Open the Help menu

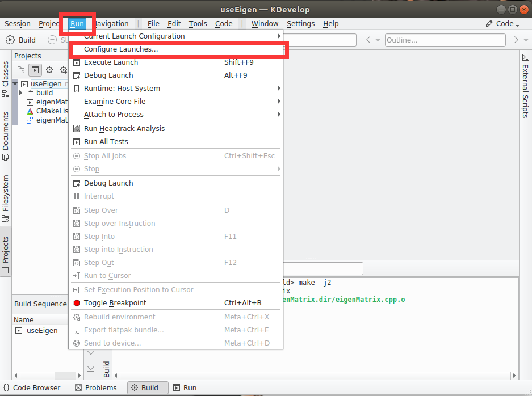[x=331, y=24]
